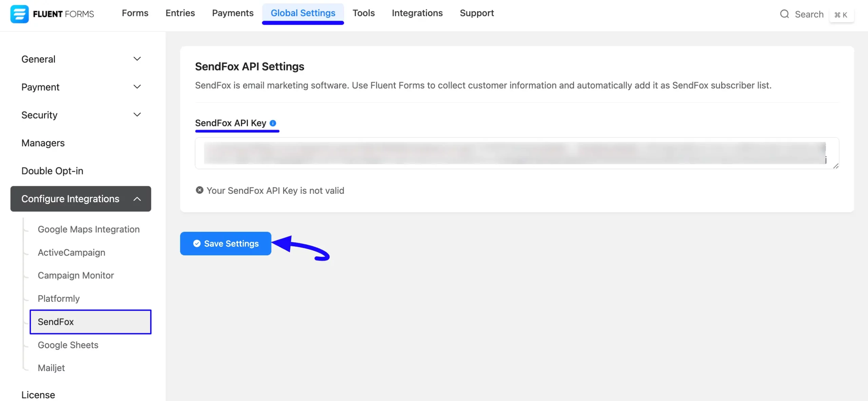Open the Forms menu
Screen dimensions: 868x401
click(x=135, y=13)
